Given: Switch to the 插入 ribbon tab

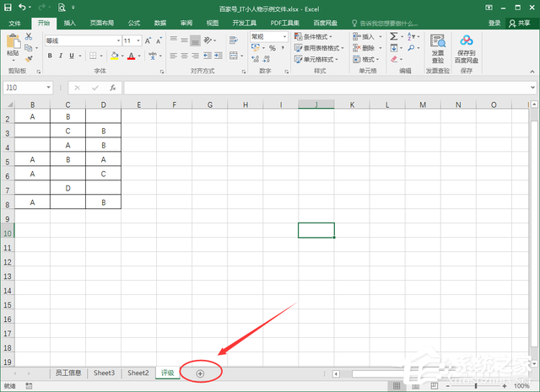Looking at the screenshot, I should click(x=70, y=23).
